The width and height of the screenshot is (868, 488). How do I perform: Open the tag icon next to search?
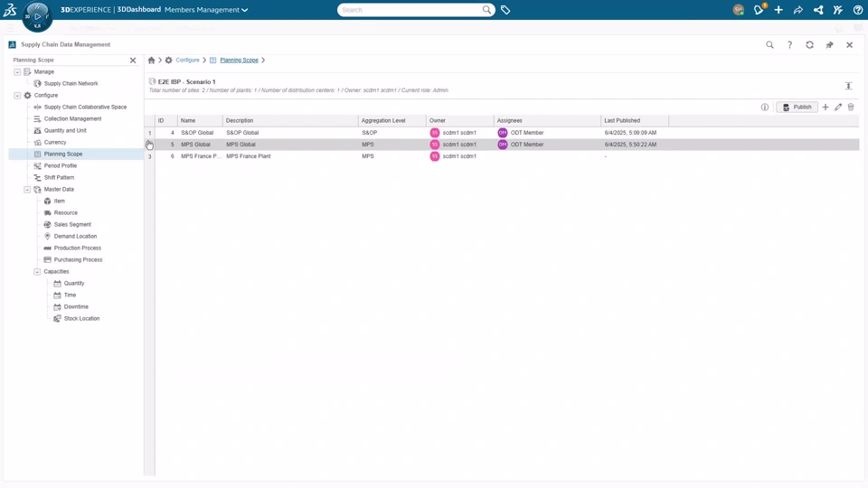pos(505,10)
